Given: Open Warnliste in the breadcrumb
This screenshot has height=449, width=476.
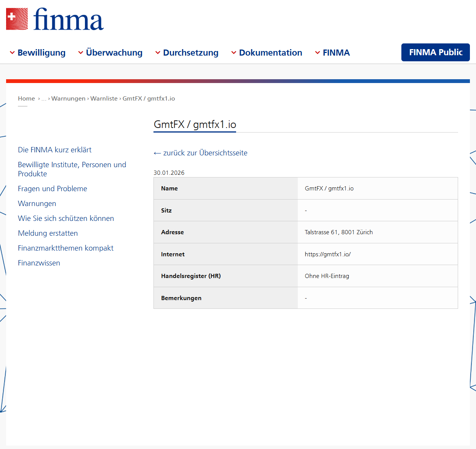Looking at the screenshot, I should [x=104, y=98].
